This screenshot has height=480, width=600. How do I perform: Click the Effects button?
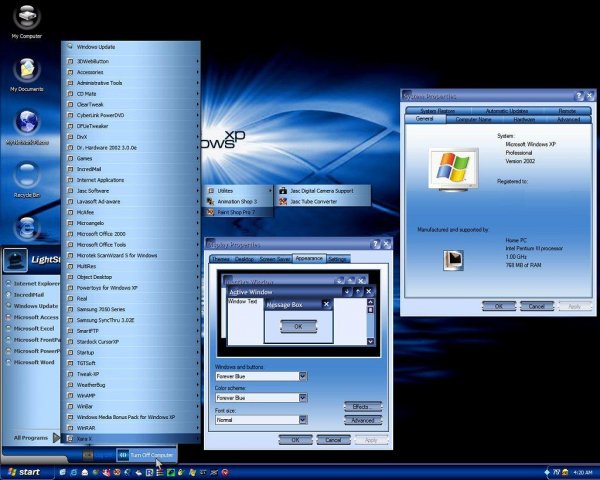click(363, 407)
